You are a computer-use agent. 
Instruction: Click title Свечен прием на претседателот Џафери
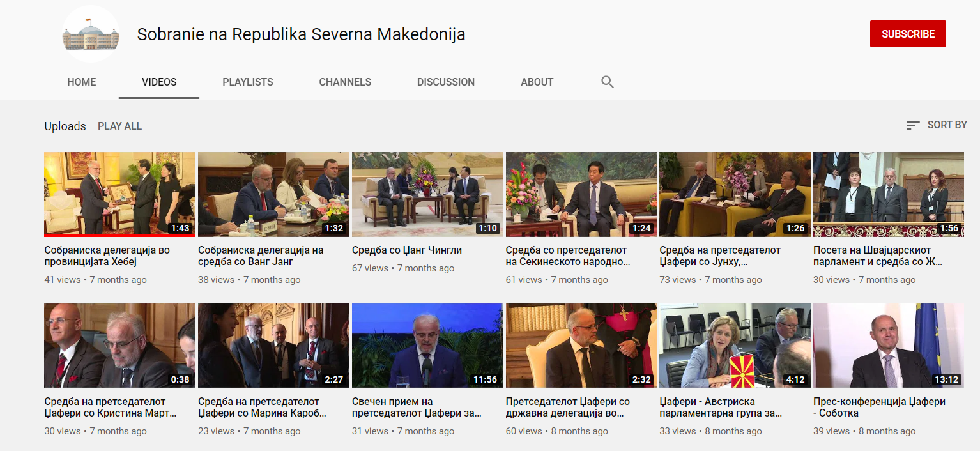click(417, 407)
